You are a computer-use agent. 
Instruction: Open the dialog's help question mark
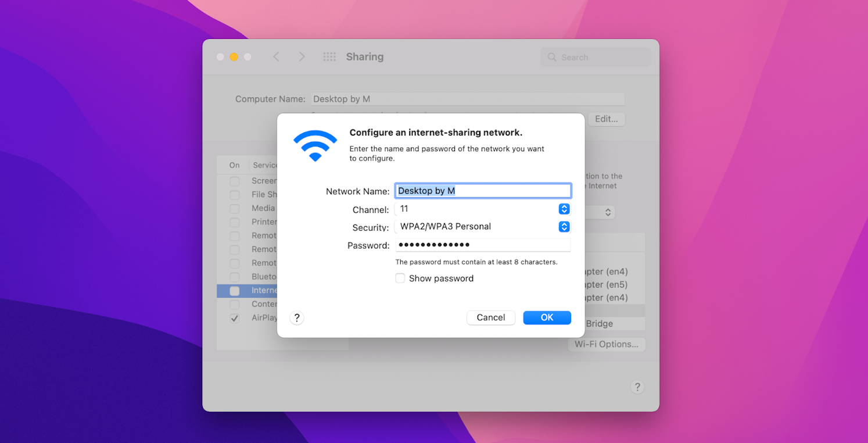(297, 317)
